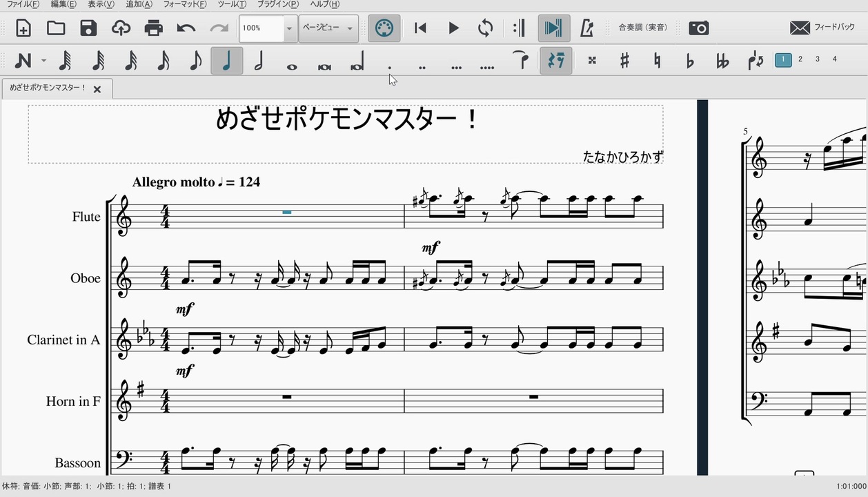Toggle note input mode N button

tap(23, 61)
